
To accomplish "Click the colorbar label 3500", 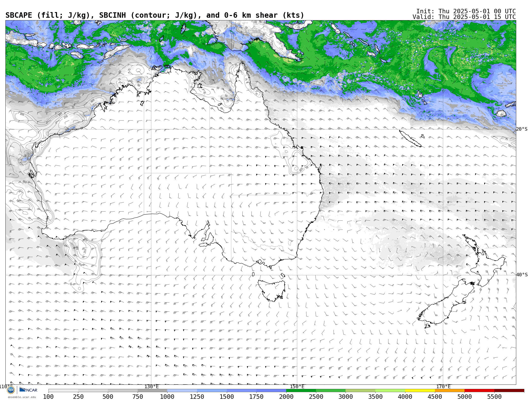I will (x=375, y=397).
